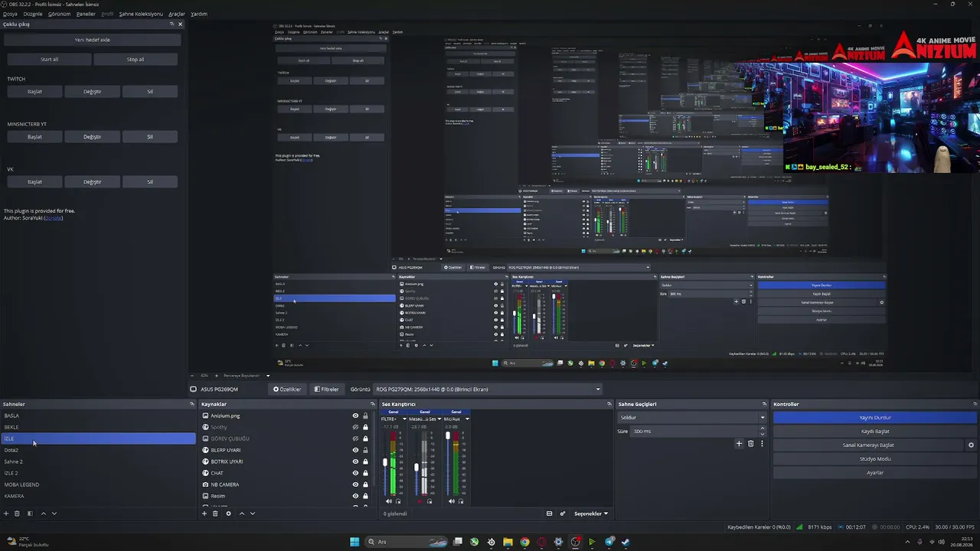Show the hidden GÖREV ÇUBUĞU source
This screenshot has width=980, height=551.
(355, 439)
